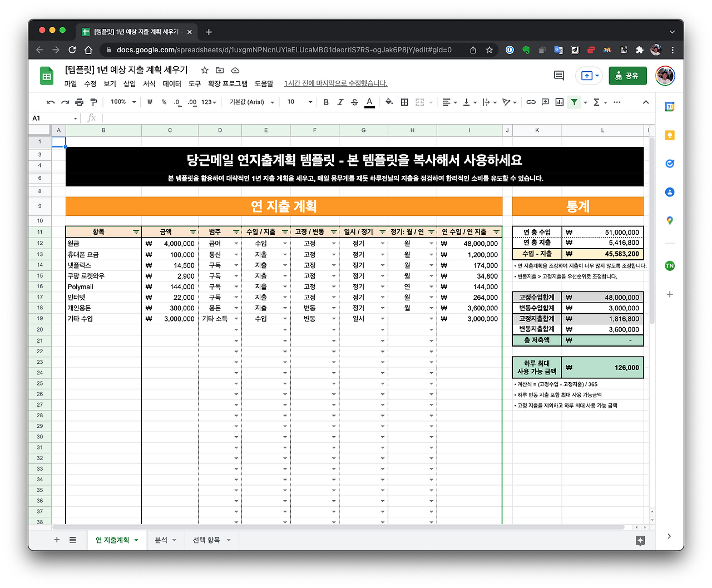The width and height of the screenshot is (712, 588).
Task: Open the filter on the 금액 column header
Action: point(193,232)
